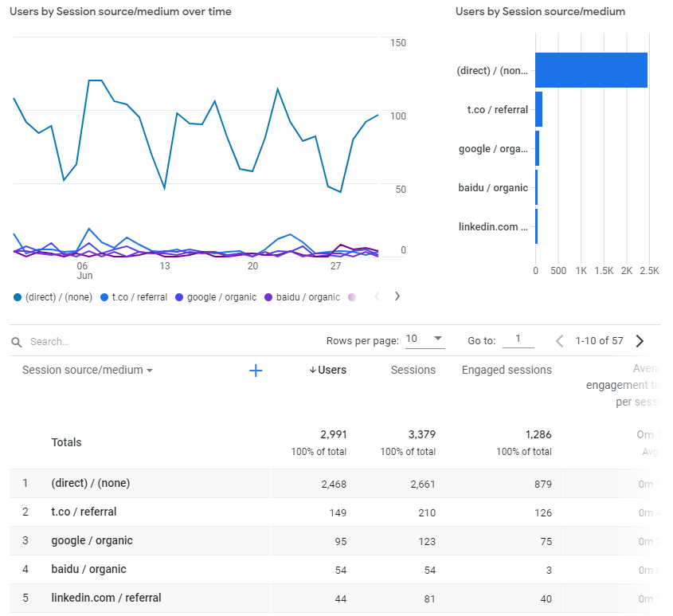Open Session source/medium dimension dropdown
Viewport: 673px width, 616px height.
coord(87,370)
